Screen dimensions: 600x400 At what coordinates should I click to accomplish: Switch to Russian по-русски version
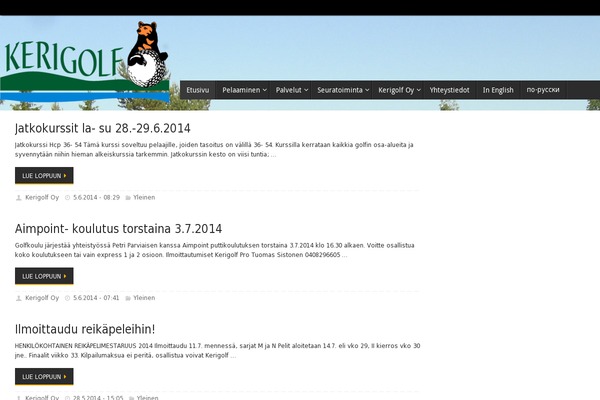click(x=543, y=90)
